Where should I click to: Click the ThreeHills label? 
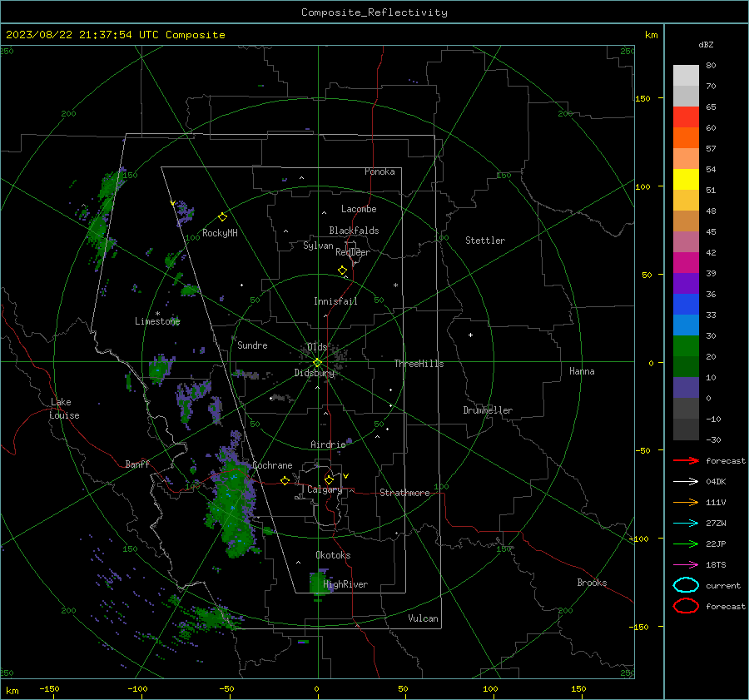click(419, 364)
